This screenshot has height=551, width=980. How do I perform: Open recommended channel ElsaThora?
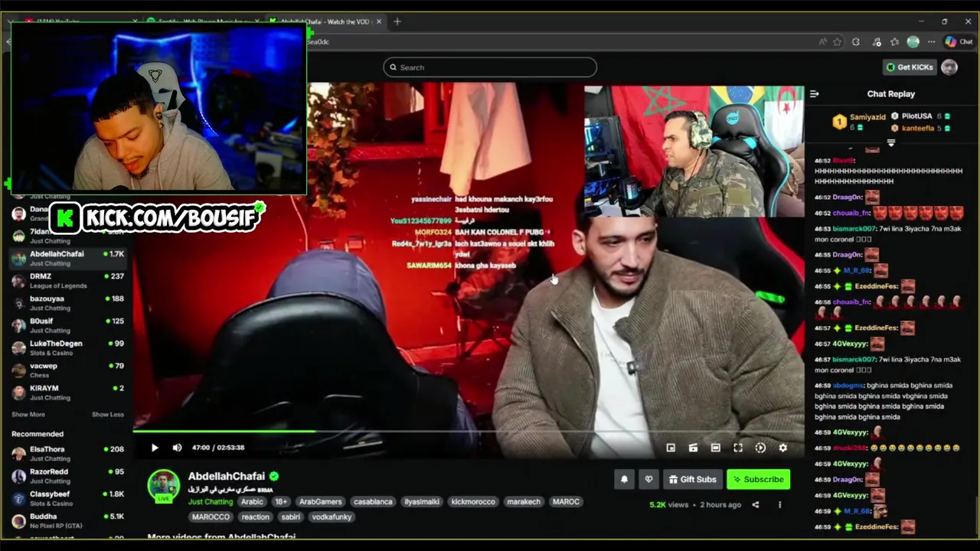67,454
